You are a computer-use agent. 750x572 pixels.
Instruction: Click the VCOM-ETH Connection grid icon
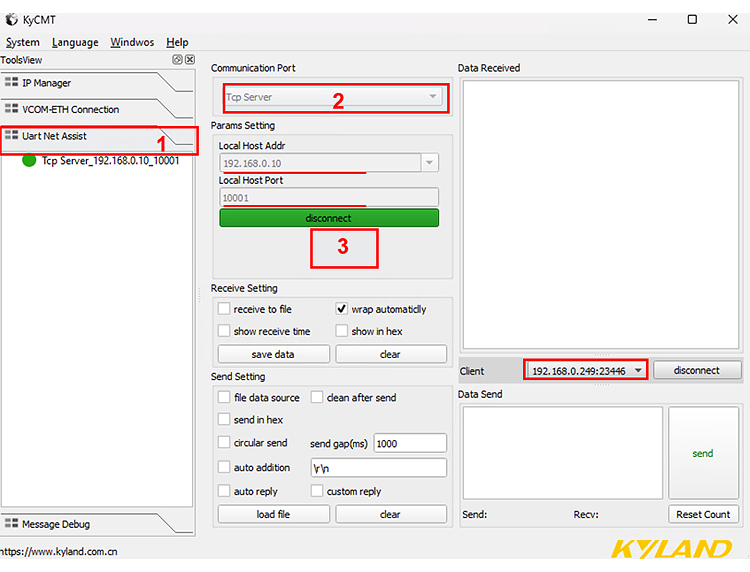pyautogui.click(x=11, y=109)
